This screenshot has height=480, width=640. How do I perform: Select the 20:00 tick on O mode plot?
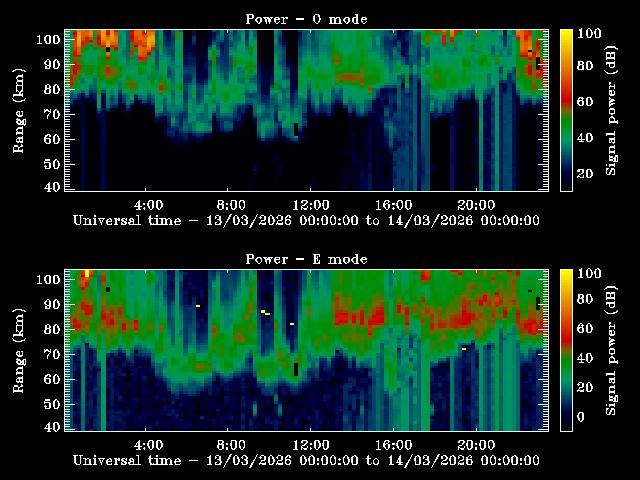(x=476, y=204)
